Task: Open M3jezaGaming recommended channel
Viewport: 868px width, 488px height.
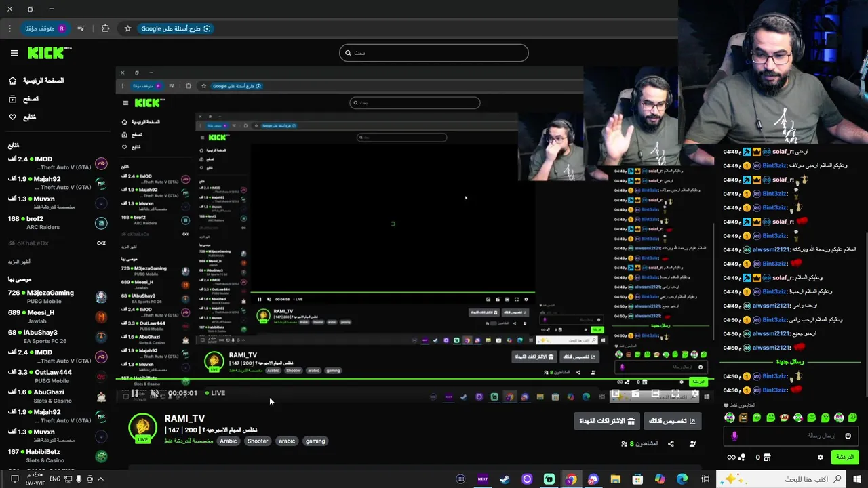Action: [58, 297]
